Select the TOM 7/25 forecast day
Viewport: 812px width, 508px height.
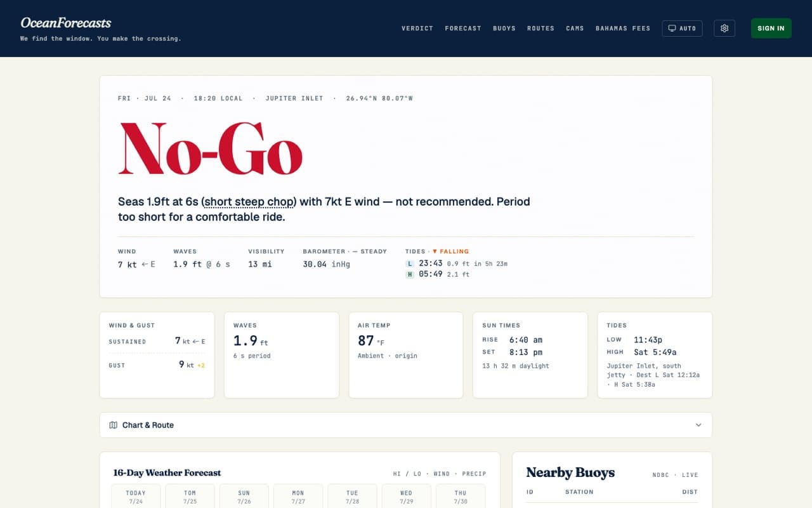[190, 497]
